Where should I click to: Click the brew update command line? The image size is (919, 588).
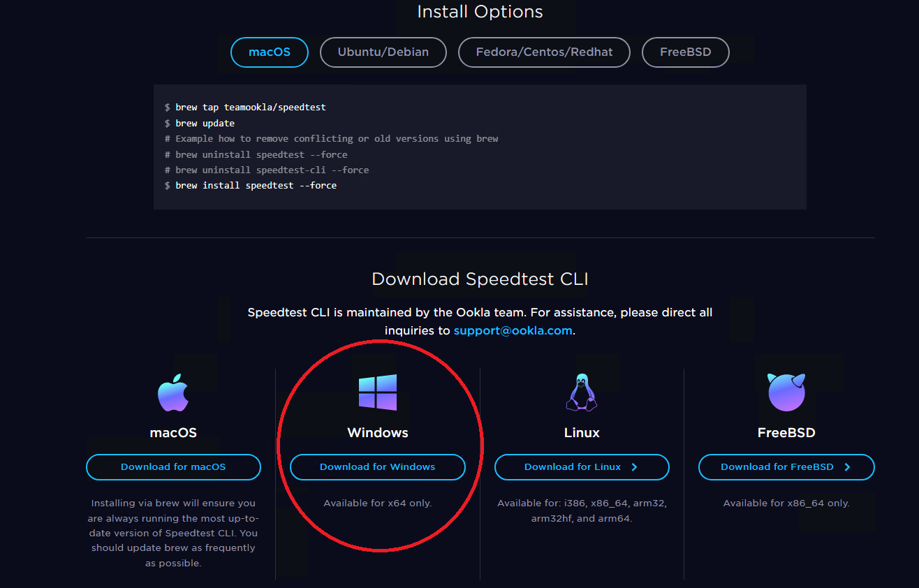click(x=205, y=123)
